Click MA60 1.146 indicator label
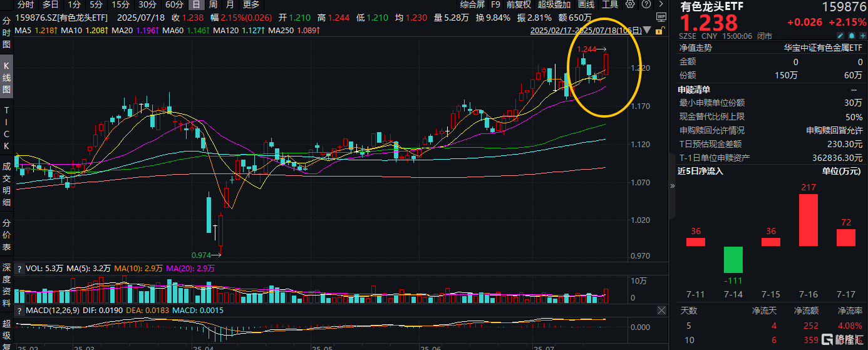The width and height of the screenshot is (868, 350). click(185, 30)
